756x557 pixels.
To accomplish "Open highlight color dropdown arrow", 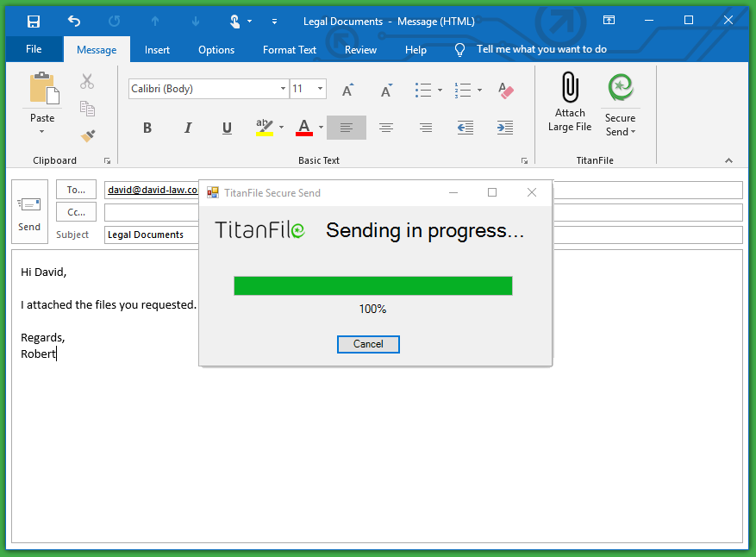I will pos(282,128).
